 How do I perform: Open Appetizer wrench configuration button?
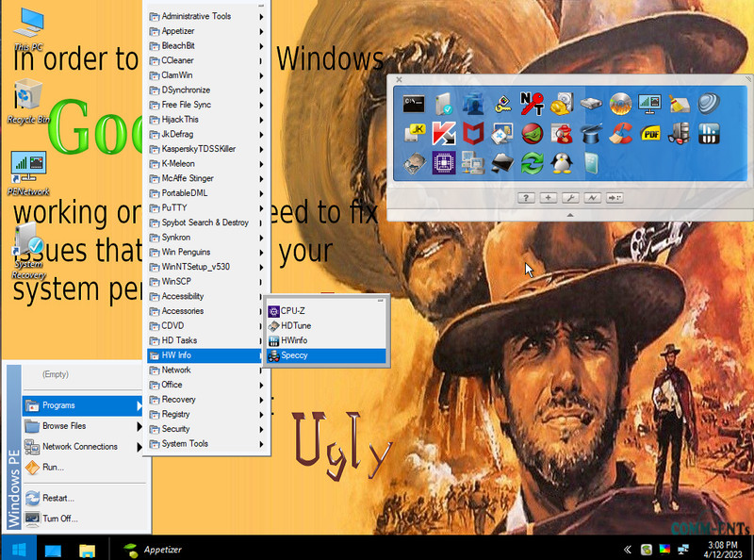point(570,198)
